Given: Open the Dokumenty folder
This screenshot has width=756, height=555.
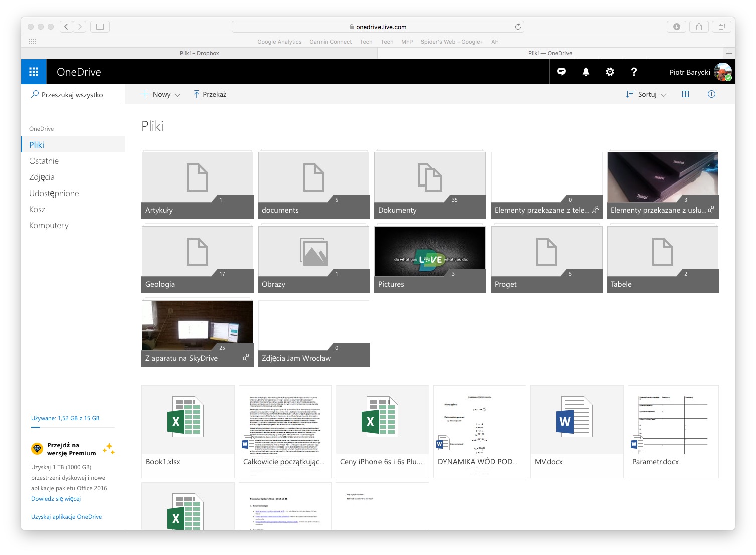Looking at the screenshot, I should click(x=430, y=185).
